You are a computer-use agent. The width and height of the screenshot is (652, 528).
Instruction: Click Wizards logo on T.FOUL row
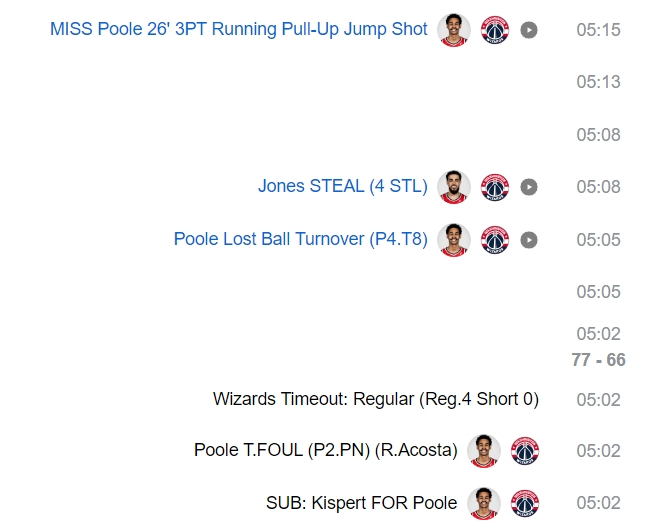(525, 451)
